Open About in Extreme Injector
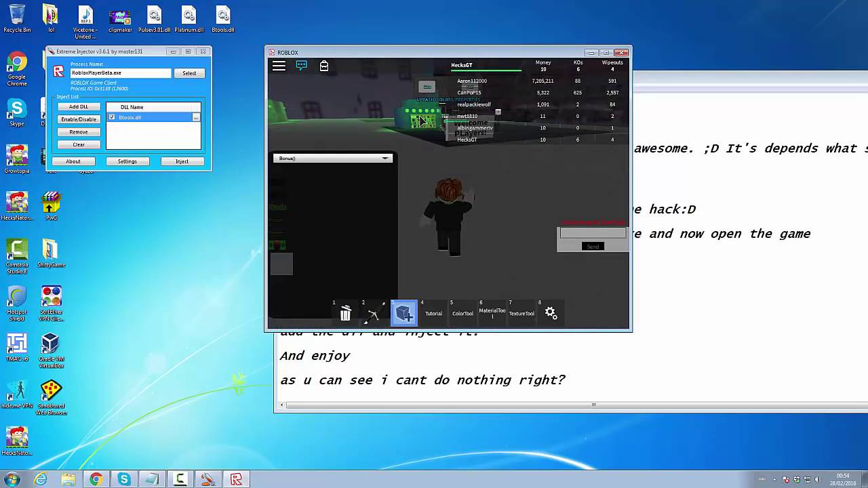868x488 pixels. coord(73,161)
